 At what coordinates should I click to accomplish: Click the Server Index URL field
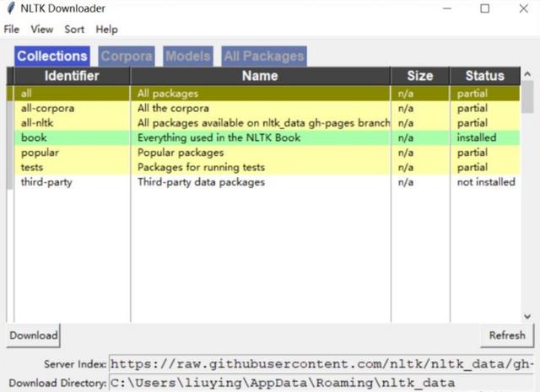point(321,364)
